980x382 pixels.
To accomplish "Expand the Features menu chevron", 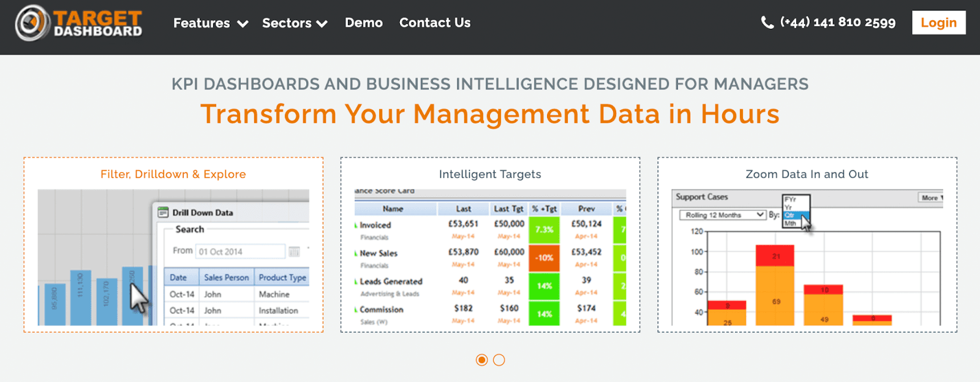I will [x=243, y=24].
